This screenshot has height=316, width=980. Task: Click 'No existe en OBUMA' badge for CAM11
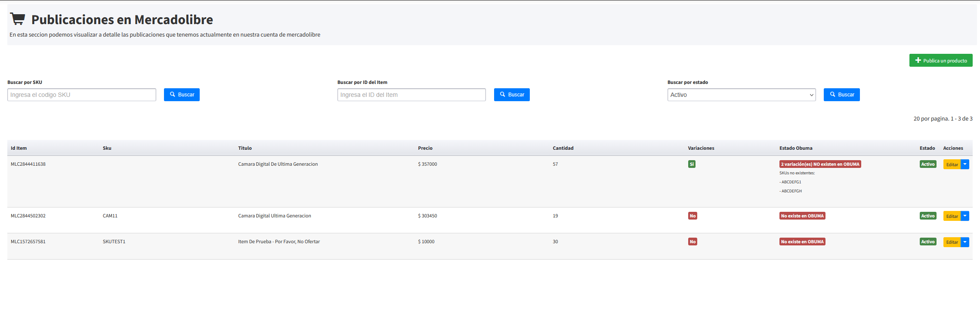pyautogui.click(x=802, y=216)
